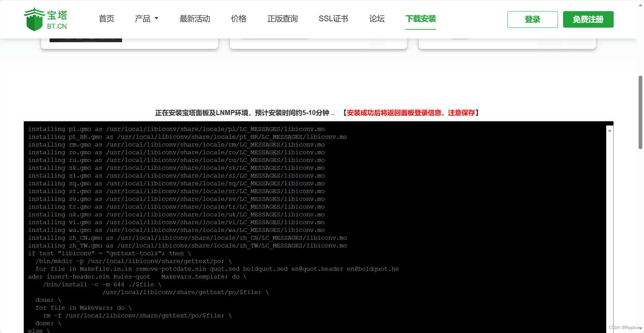Click the 'installing ru.gmo' terminal line

pyautogui.click(x=176, y=160)
